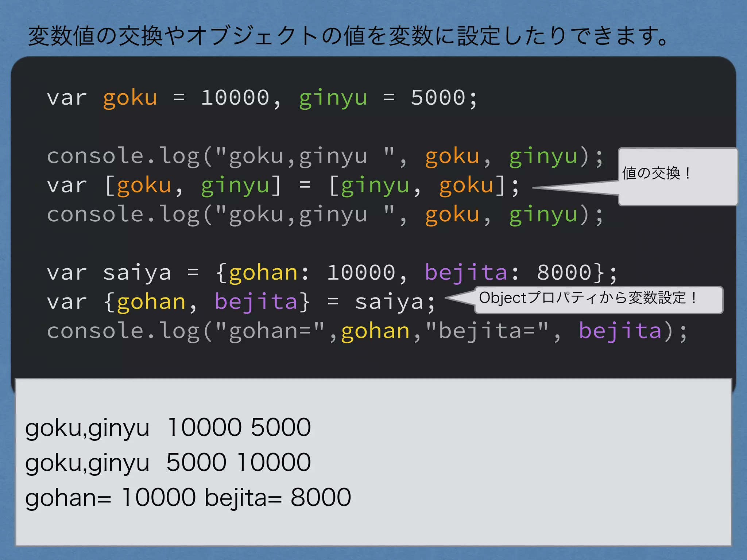Click the console.log gohan= bejita= line

[367, 331]
